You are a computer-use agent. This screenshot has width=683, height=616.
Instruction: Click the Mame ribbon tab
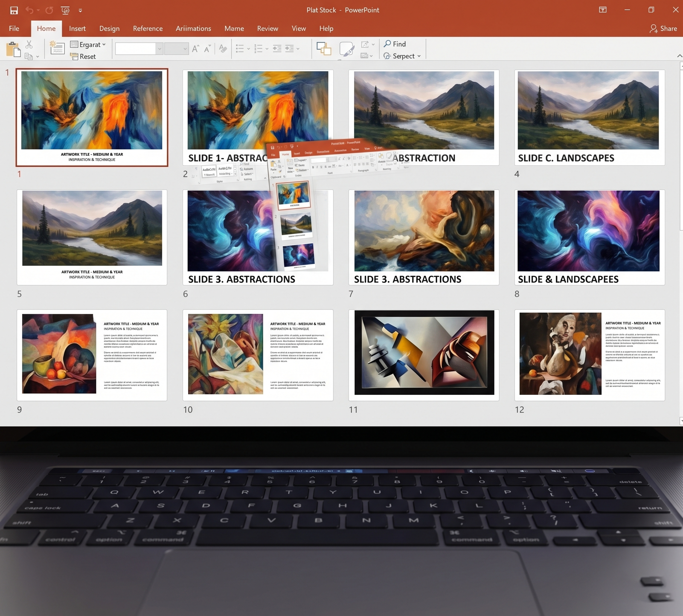click(x=234, y=28)
